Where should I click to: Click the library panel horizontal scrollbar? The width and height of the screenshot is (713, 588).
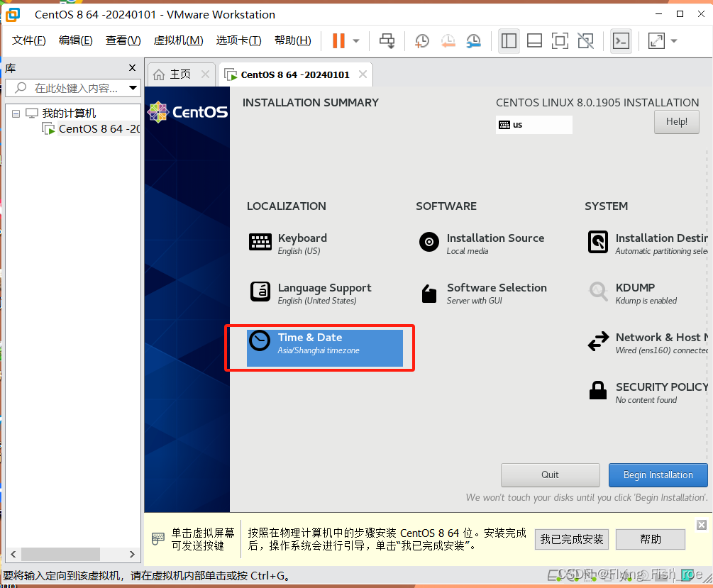(60, 554)
